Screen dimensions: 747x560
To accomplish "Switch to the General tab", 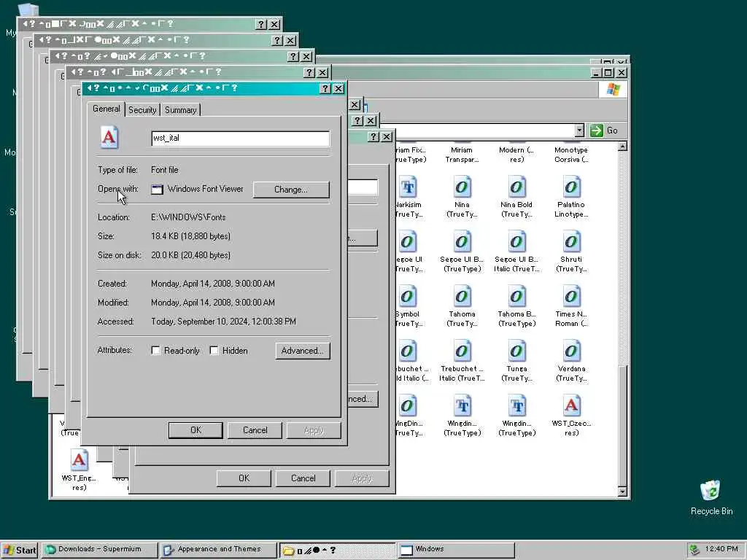I will (x=107, y=109).
